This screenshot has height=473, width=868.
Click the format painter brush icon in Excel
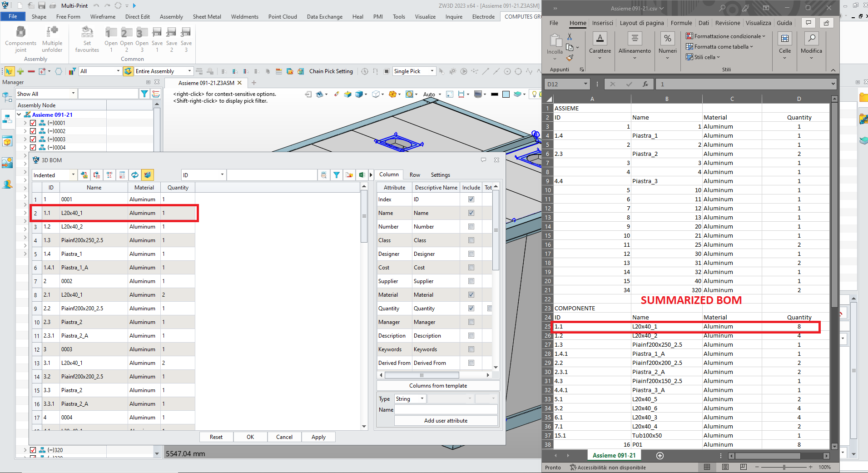coord(570,58)
